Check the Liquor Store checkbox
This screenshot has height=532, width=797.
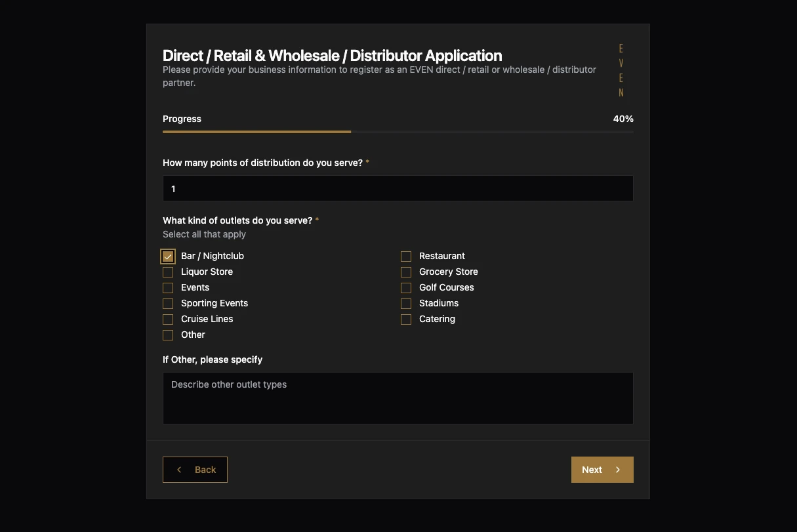tap(168, 272)
